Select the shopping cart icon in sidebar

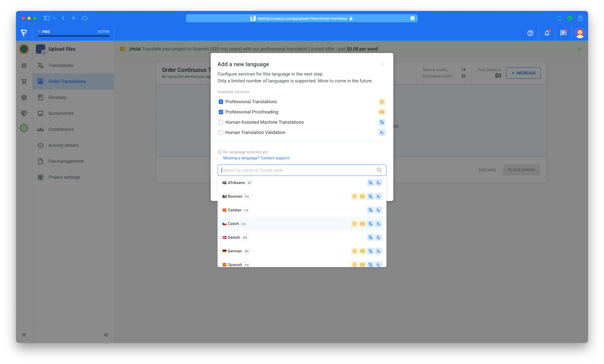tap(24, 81)
